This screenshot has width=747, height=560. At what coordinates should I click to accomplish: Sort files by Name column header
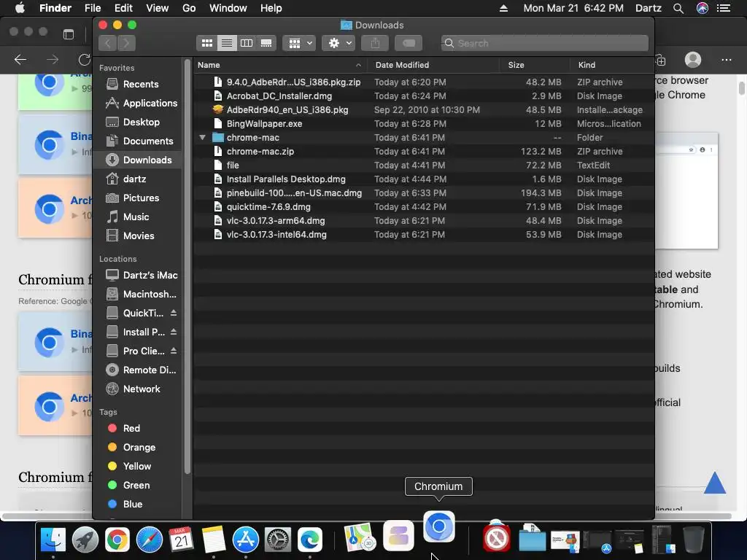click(x=280, y=65)
